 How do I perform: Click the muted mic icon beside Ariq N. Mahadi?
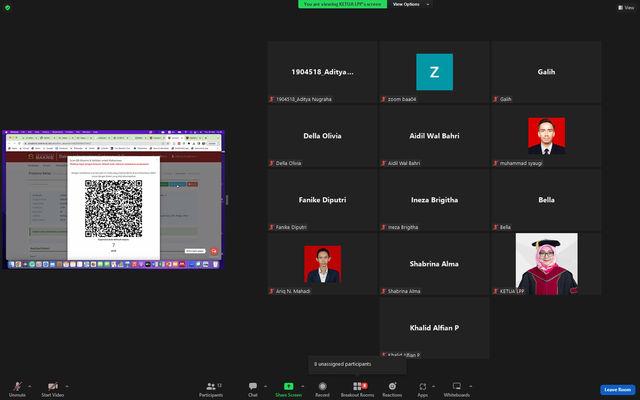pos(271,291)
